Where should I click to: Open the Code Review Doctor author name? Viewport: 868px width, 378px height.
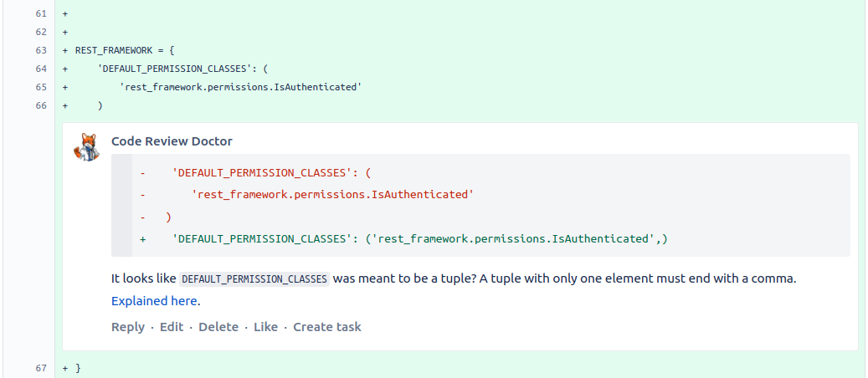172,141
